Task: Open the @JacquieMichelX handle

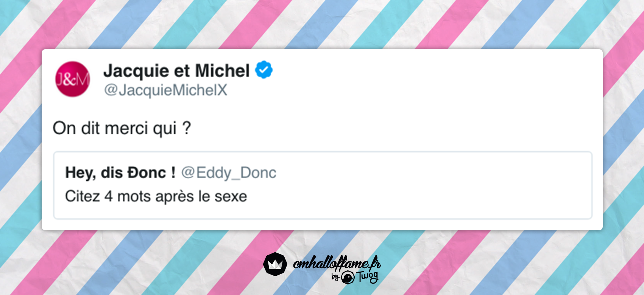Action: pos(165,90)
